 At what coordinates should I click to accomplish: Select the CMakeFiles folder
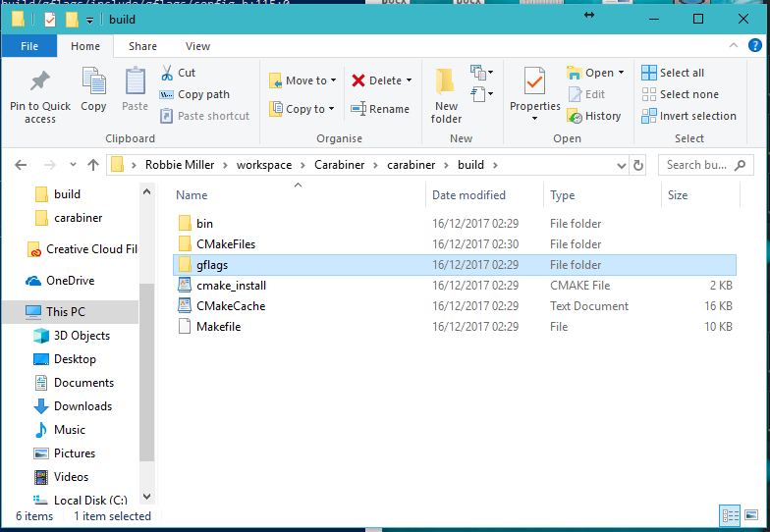pyautogui.click(x=455, y=244)
